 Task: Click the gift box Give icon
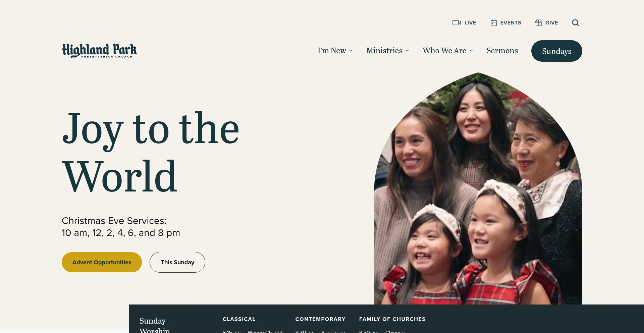click(538, 23)
